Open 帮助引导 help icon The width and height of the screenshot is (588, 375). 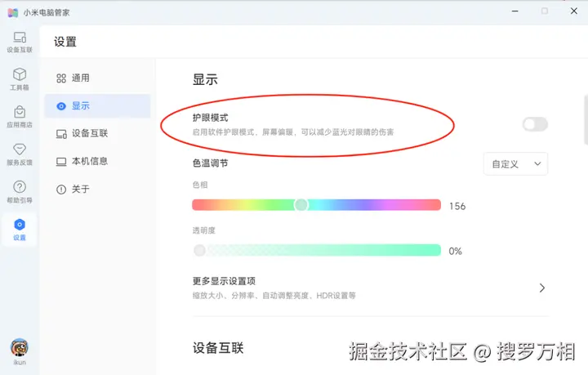coord(20,192)
